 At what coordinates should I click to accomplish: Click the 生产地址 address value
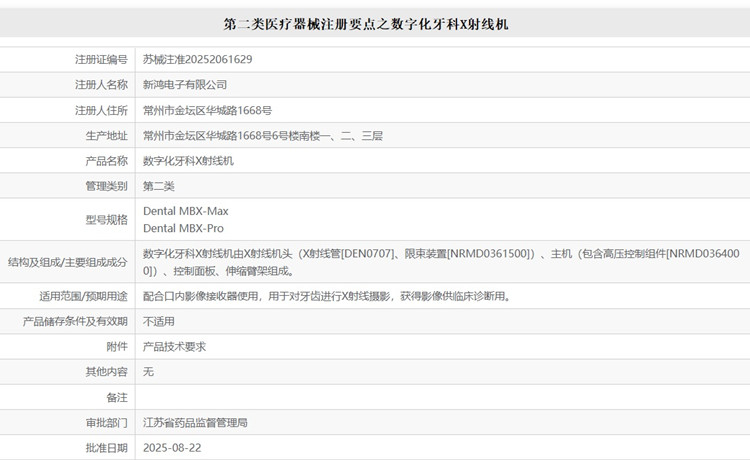(263, 135)
